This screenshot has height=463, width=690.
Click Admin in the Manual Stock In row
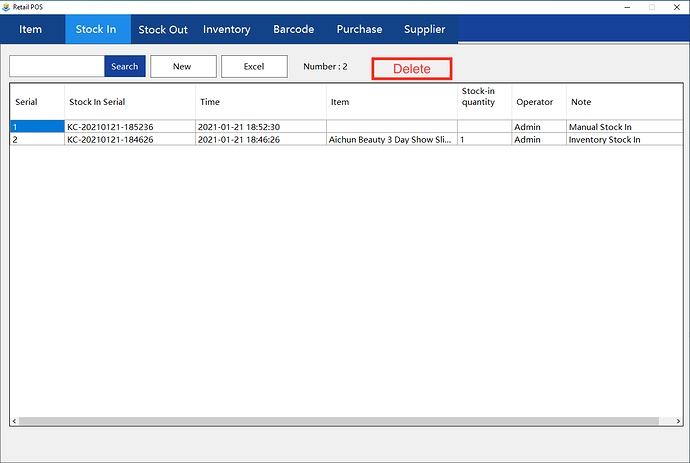pyautogui.click(x=539, y=127)
